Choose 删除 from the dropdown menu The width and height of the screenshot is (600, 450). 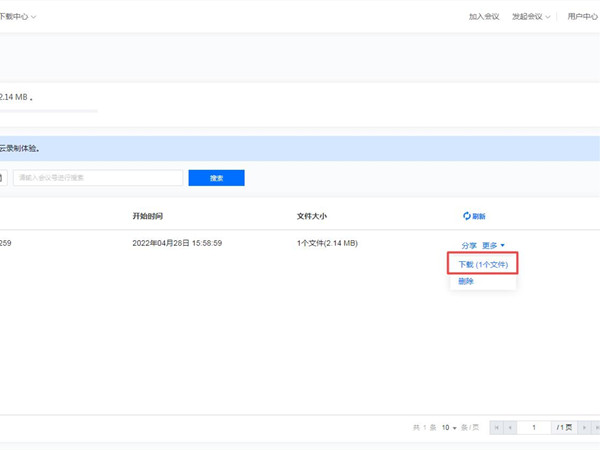click(466, 282)
